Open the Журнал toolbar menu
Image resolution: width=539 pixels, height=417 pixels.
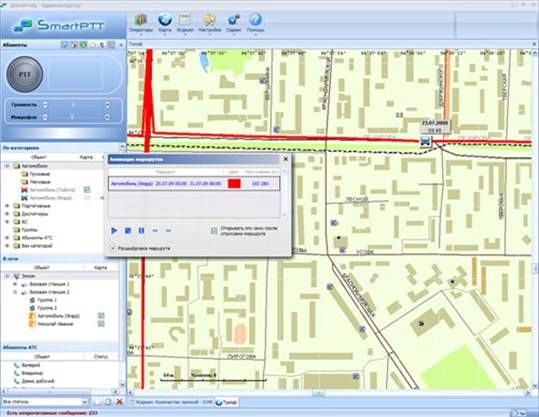(185, 23)
